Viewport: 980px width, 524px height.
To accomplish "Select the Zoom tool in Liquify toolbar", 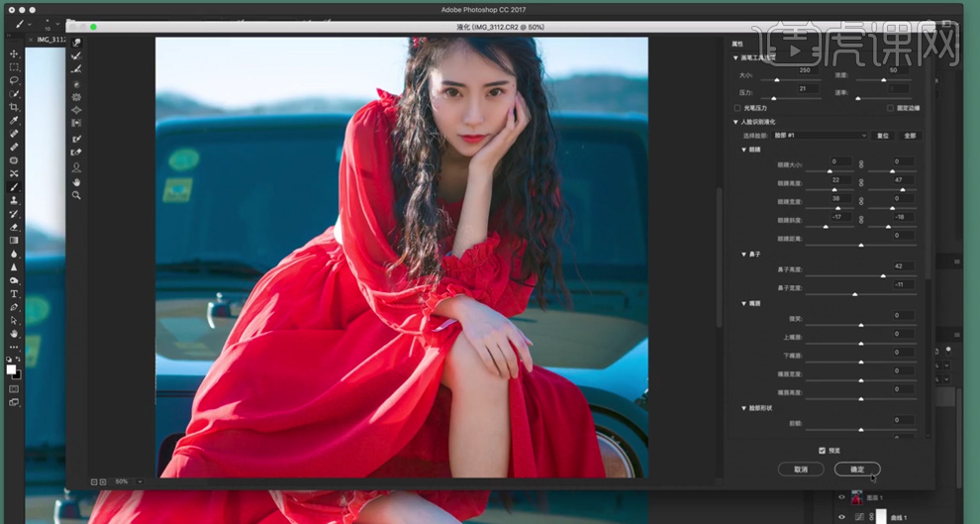I will (x=76, y=196).
